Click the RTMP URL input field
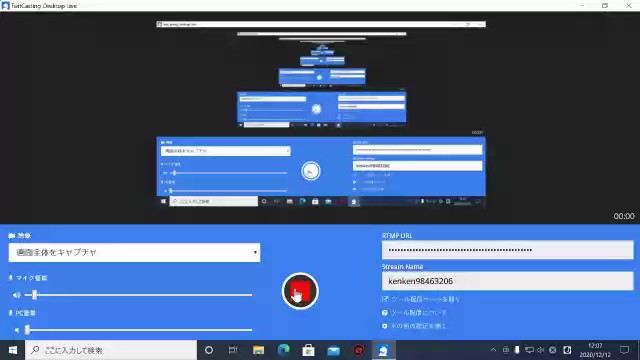The width and height of the screenshot is (640, 360). (507, 250)
